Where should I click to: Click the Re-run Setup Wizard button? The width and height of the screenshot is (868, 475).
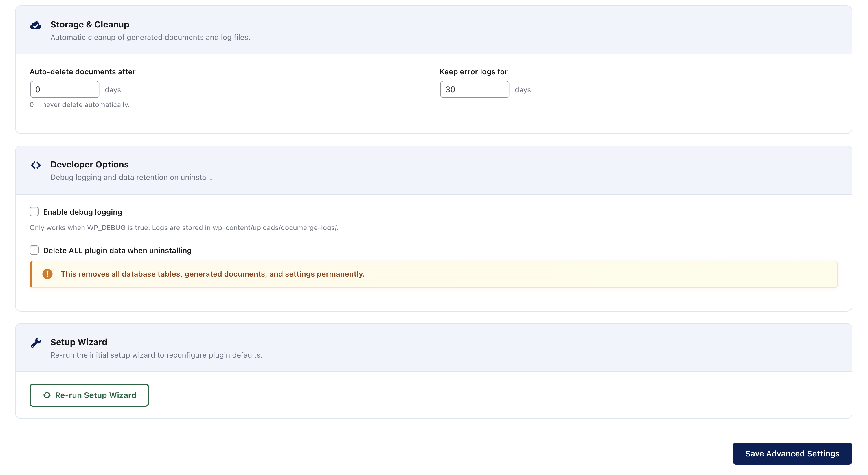(89, 395)
